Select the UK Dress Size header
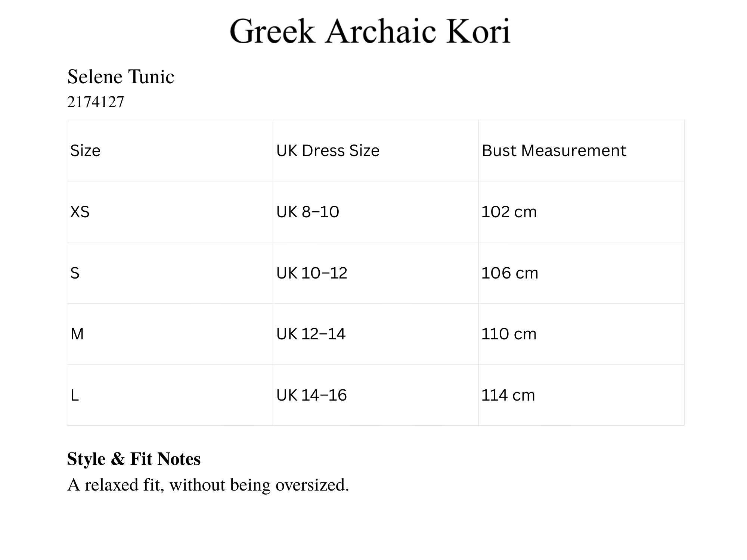The image size is (747, 560). [328, 151]
